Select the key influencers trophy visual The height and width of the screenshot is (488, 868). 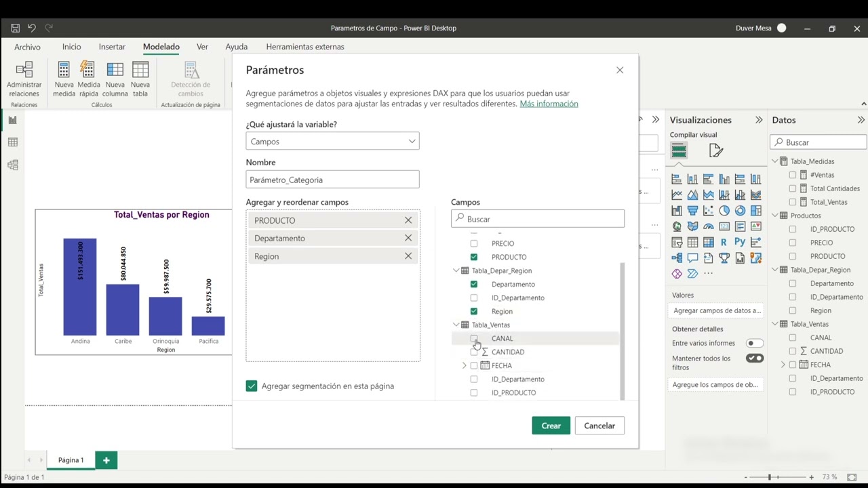click(x=724, y=258)
